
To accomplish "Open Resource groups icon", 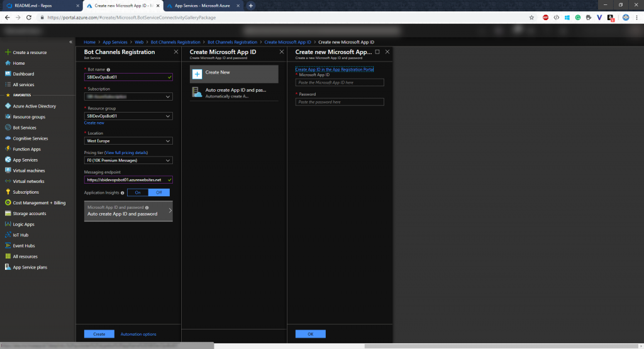I will click(x=8, y=116).
